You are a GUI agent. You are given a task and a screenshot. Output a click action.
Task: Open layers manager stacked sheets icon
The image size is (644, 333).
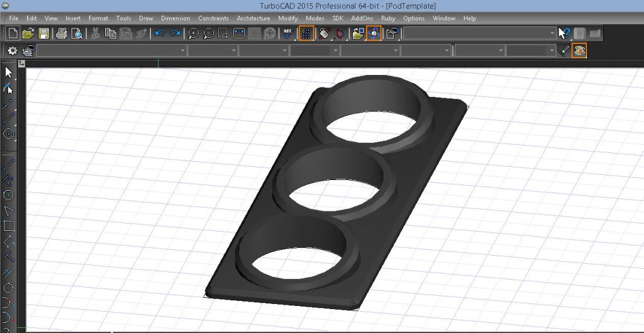click(x=28, y=50)
